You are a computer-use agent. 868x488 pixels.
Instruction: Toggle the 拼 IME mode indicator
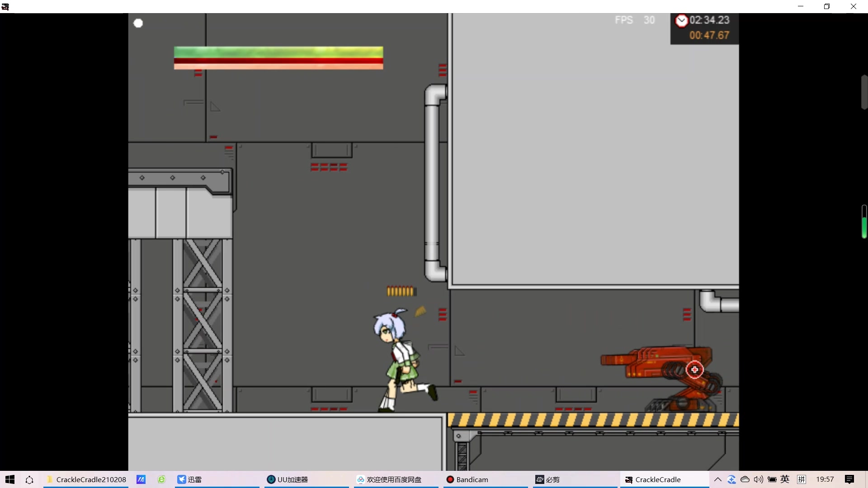click(x=801, y=479)
